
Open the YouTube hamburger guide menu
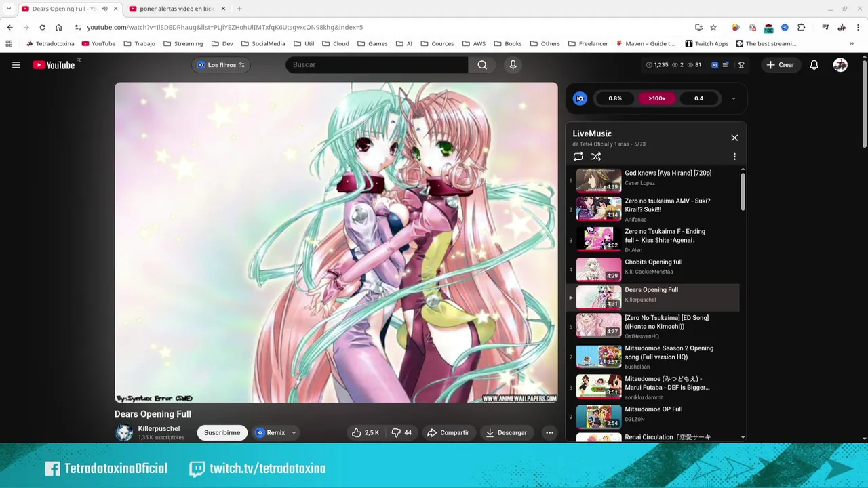click(16, 65)
